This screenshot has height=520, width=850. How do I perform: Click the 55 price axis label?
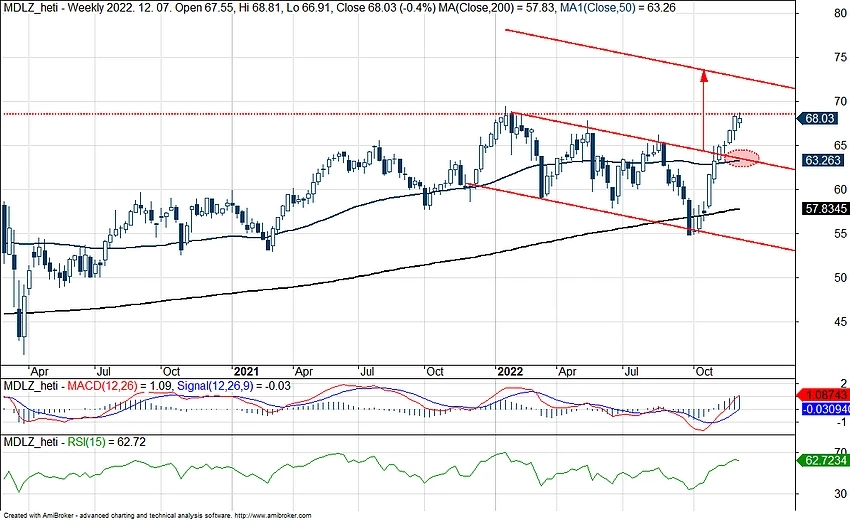pos(841,234)
